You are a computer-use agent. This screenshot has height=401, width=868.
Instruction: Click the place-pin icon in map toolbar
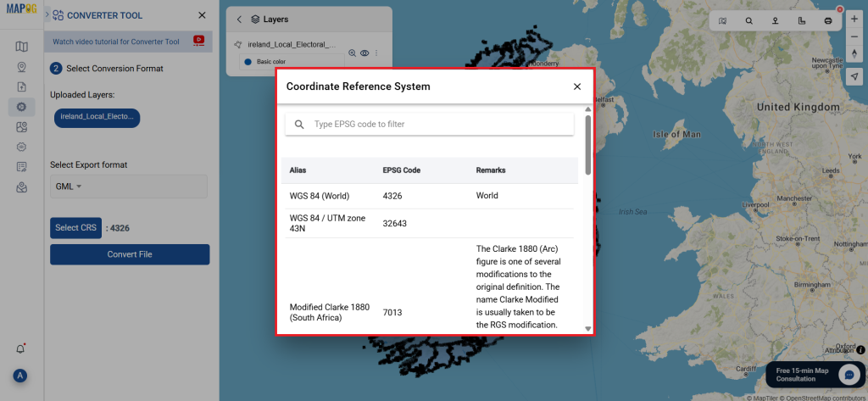pyautogui.click(x=776, y=21)
